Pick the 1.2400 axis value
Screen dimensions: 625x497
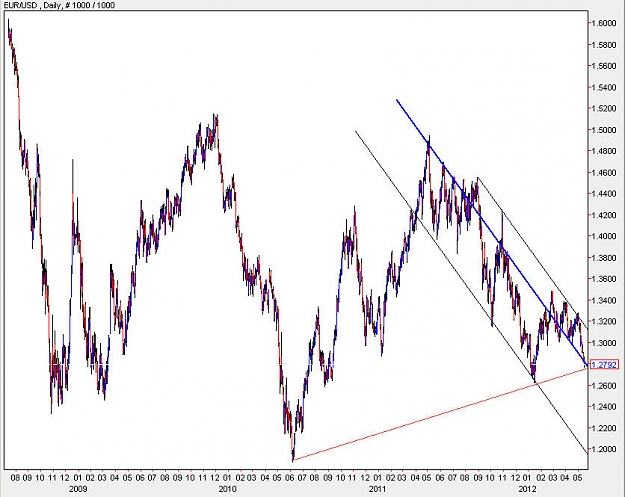604,407
